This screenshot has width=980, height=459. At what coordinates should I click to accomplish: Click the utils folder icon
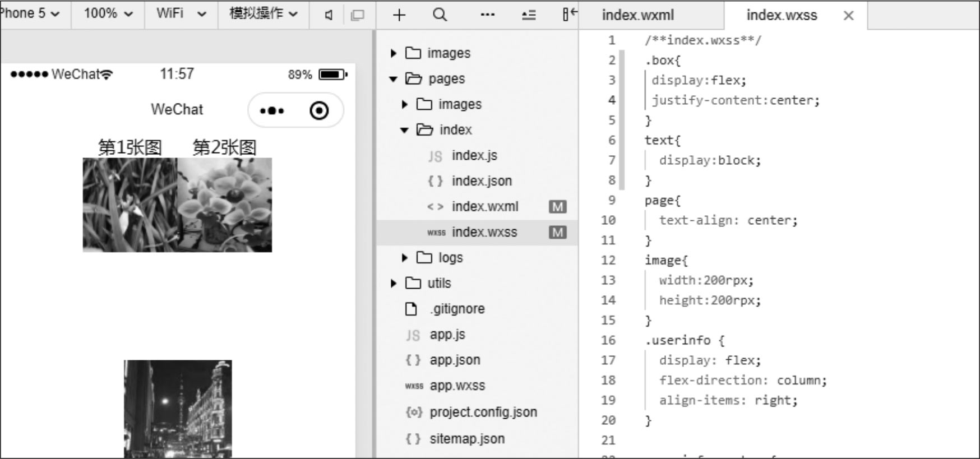(413, 283)
